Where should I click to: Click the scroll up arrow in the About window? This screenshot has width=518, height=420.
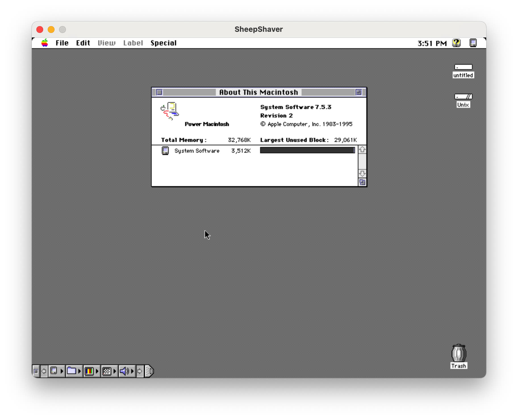tap(362, 150)
